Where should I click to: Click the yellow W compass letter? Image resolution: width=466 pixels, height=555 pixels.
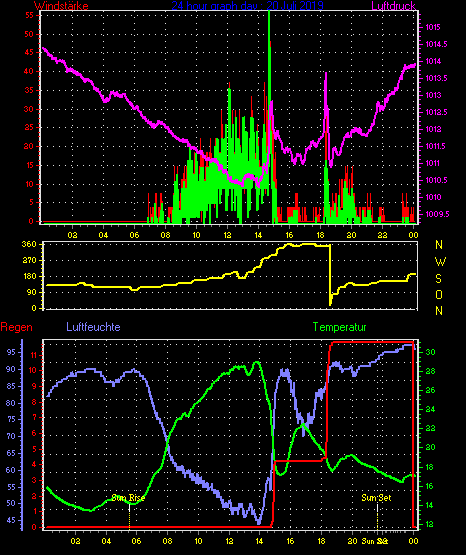[x=440, y=262]
